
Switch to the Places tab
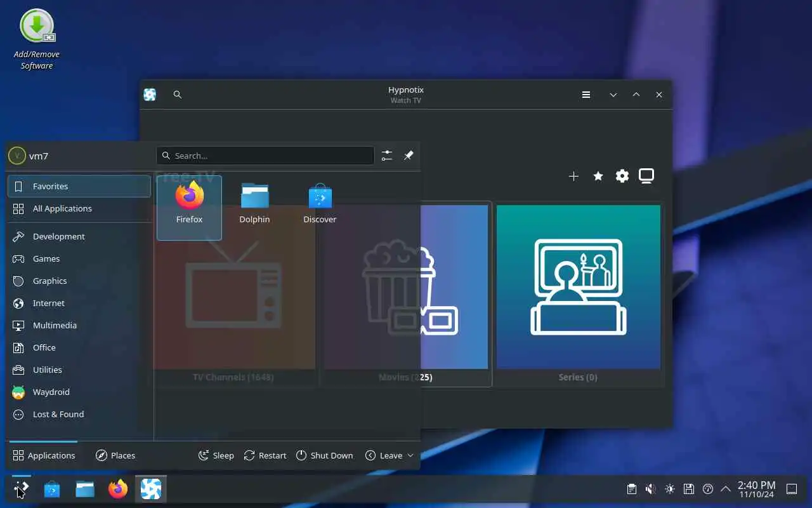click(x=115, y=455)
